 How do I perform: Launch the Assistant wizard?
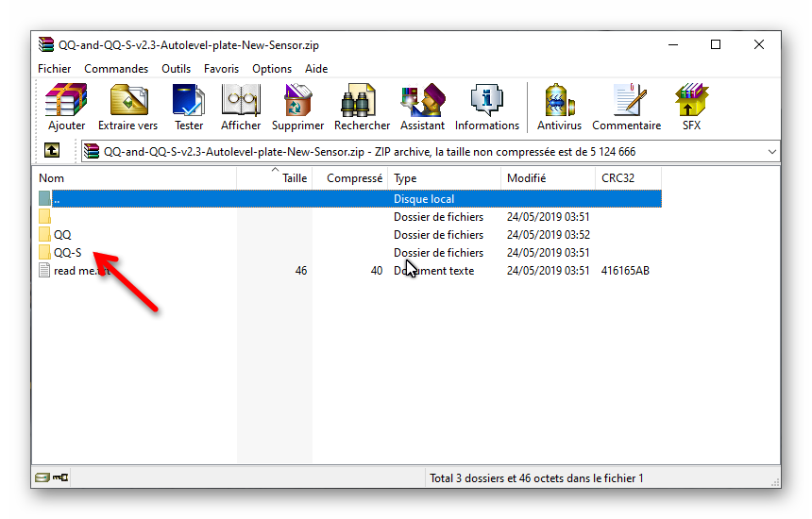pos(422,107)
